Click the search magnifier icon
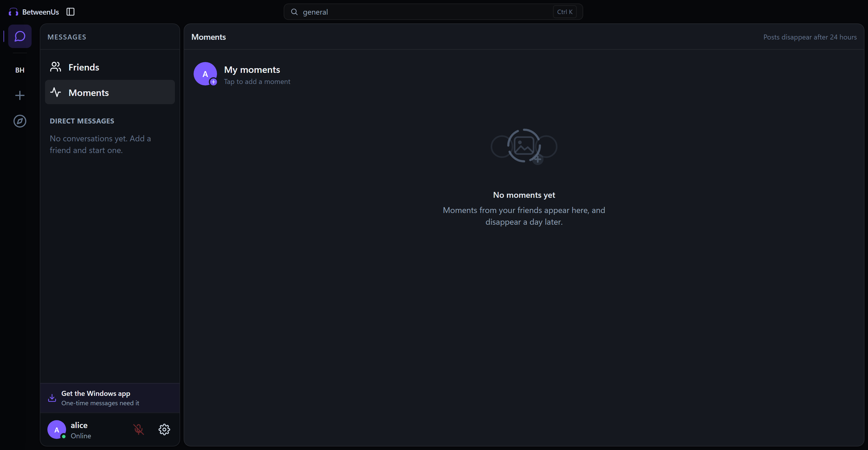This screenshot has width=868, height=450. 294,12
